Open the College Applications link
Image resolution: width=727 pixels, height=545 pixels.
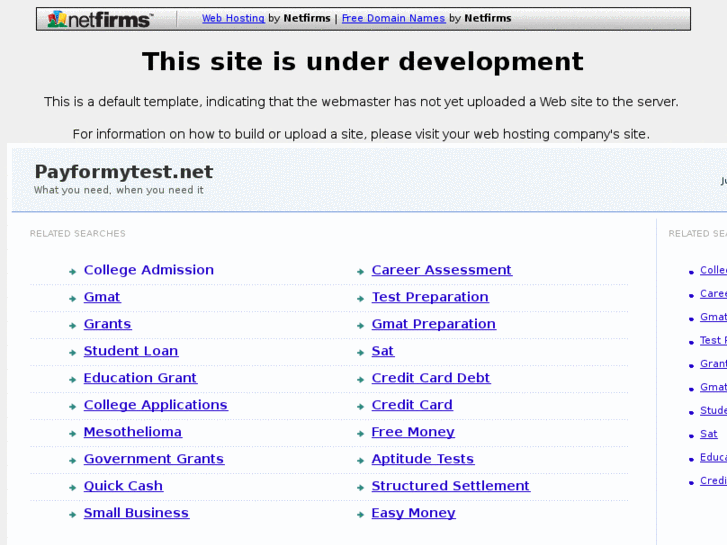(156, 405)
